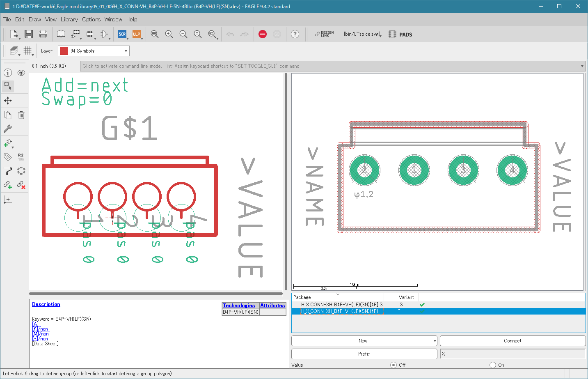
Task: Click the Save floppy disk icon
Action: pyautogui.click(x=28, y=34)
